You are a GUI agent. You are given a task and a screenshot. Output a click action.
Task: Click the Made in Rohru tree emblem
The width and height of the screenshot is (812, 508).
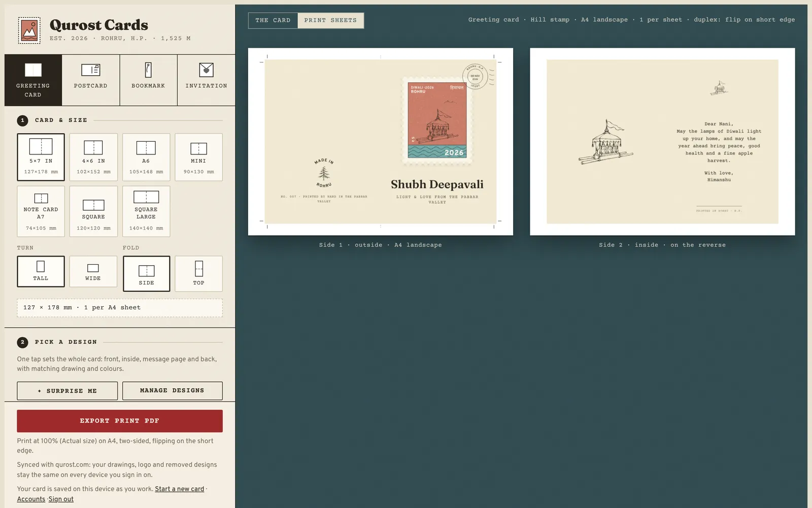323,173
